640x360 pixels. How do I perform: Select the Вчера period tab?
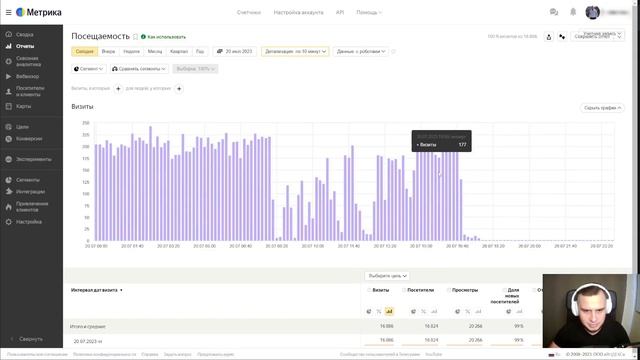tap(108, 51)
